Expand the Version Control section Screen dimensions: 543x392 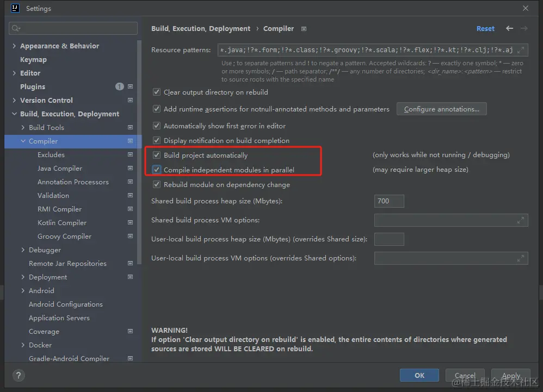(14, 100)
